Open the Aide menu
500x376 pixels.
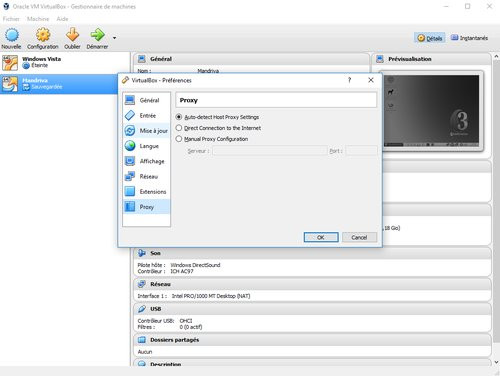[62, 19]
